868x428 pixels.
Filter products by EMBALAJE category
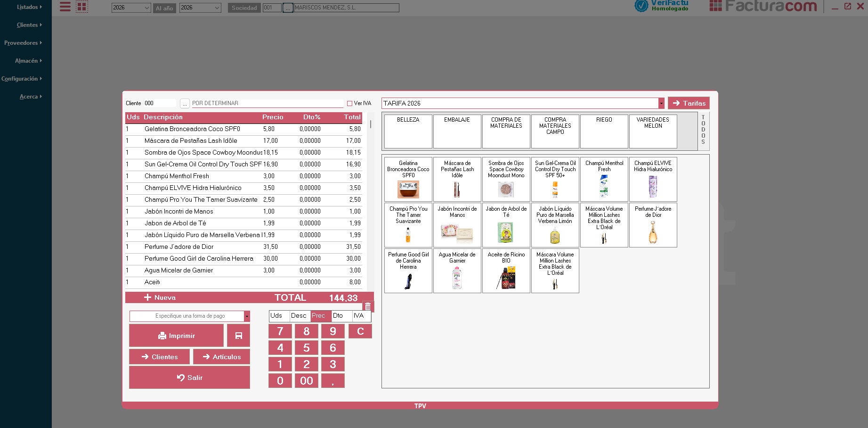click(x=457, y=132)
